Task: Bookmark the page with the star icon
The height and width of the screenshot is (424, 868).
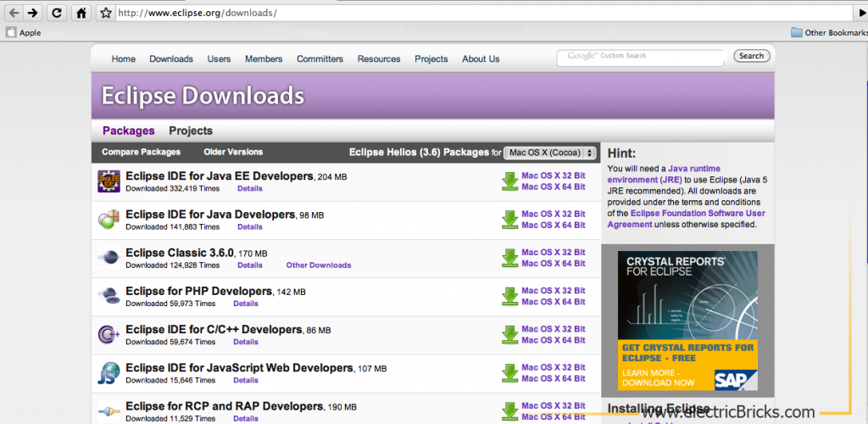Action: click(x=105, y=13)
